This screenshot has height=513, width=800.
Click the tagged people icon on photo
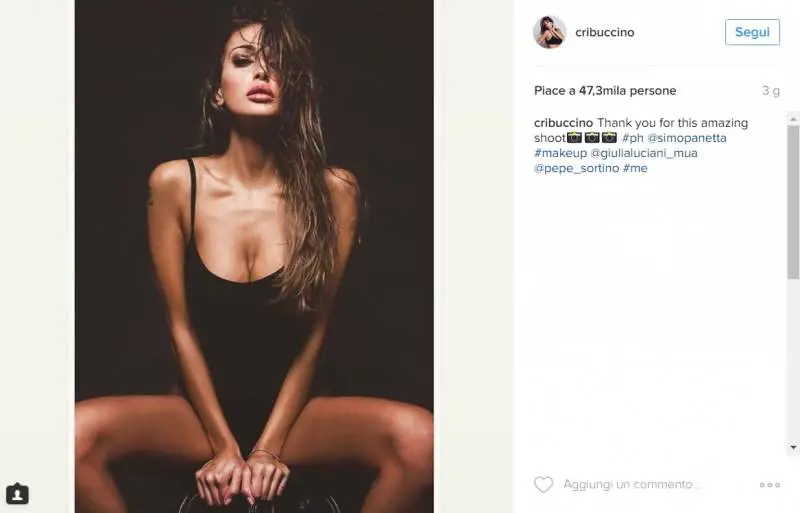pyautogui.click(x=17, y=494)
